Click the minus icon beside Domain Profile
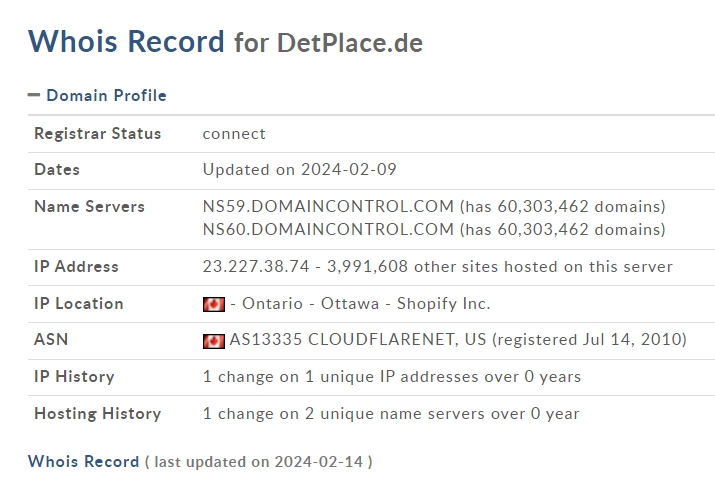 [34, 95]
